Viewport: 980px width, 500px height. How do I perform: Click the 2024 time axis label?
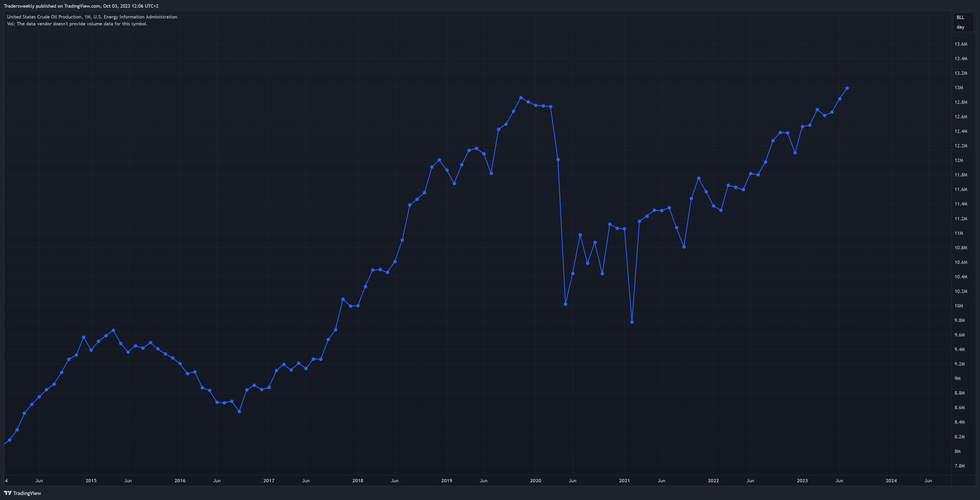(891, 480)
